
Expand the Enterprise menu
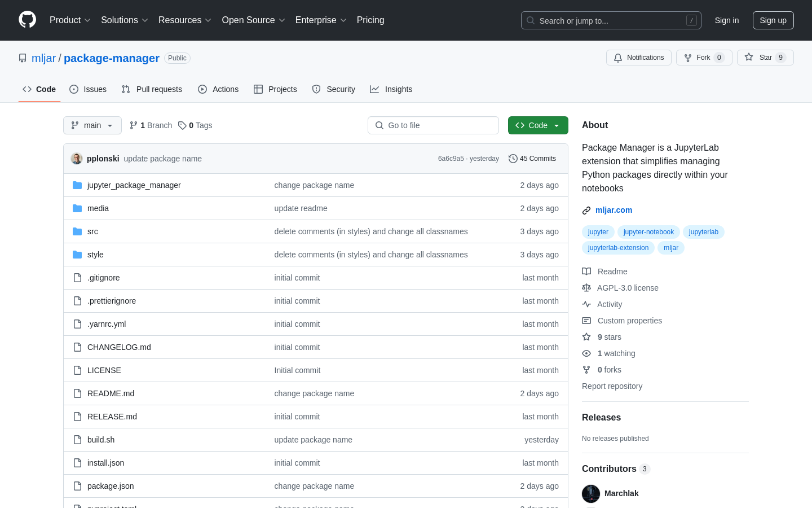coord(321,20)
